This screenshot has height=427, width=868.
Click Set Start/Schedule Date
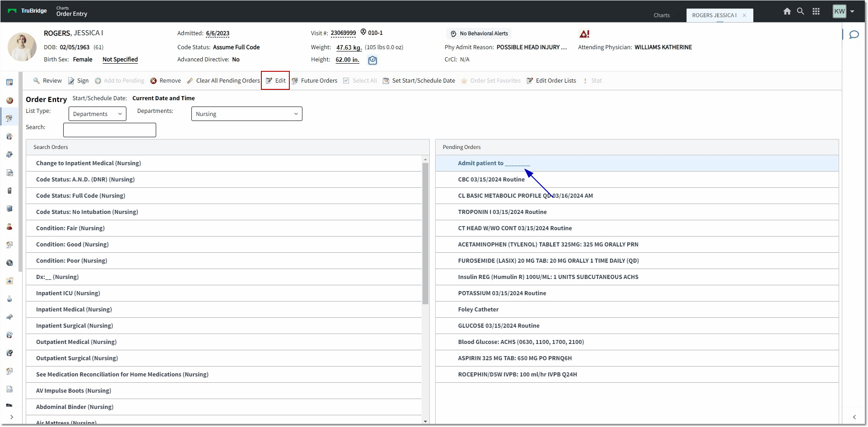[x=419, y=81]
